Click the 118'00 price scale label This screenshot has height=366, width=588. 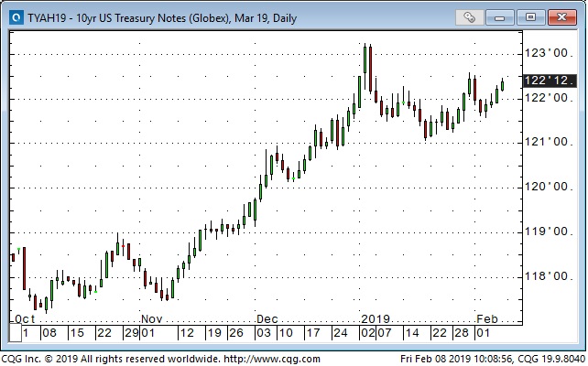click(x=549, y=276)
